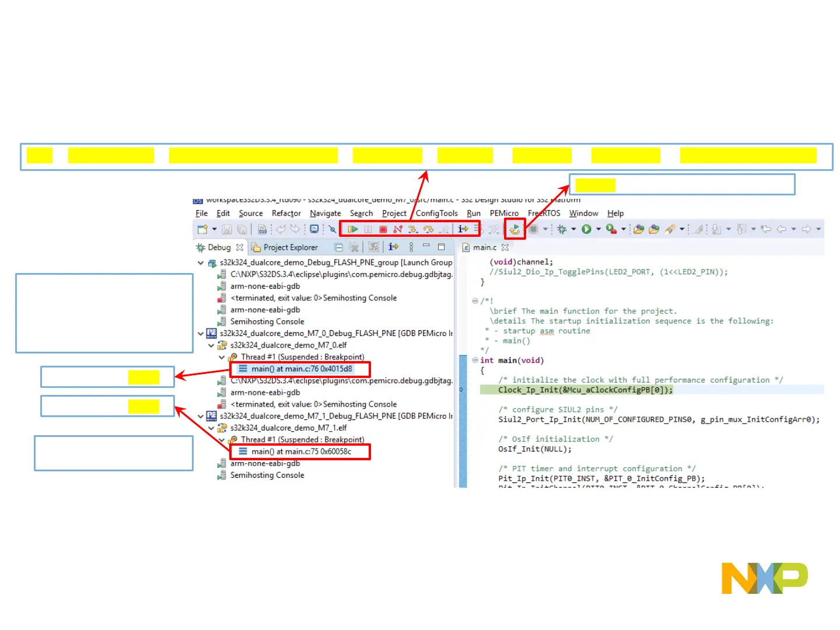Click the Suspend debug button
This screenshot has height=630, width=840.
tap(368, 229)
